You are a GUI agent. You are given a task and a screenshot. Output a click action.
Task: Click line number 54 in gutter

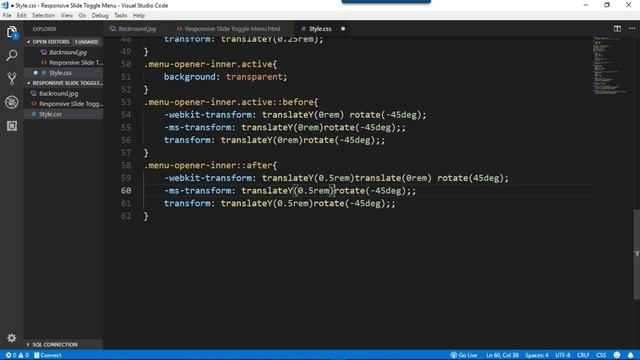coord(126,115)
